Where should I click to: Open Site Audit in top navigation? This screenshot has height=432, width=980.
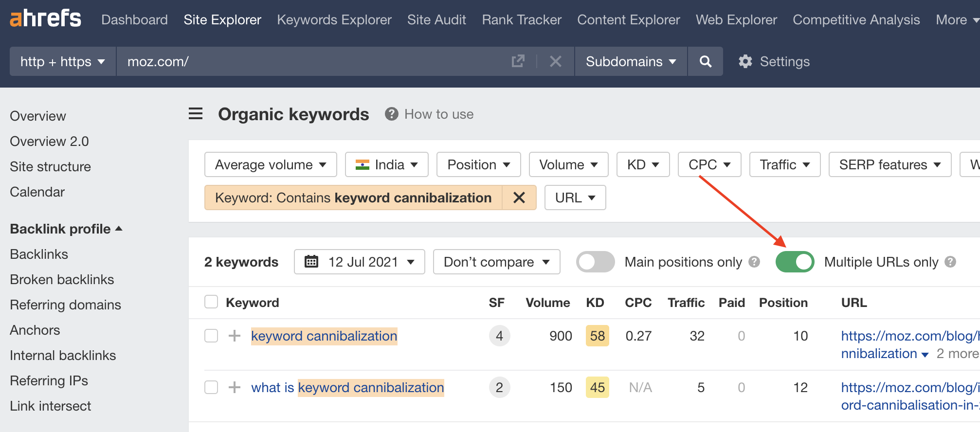point(436,19)
